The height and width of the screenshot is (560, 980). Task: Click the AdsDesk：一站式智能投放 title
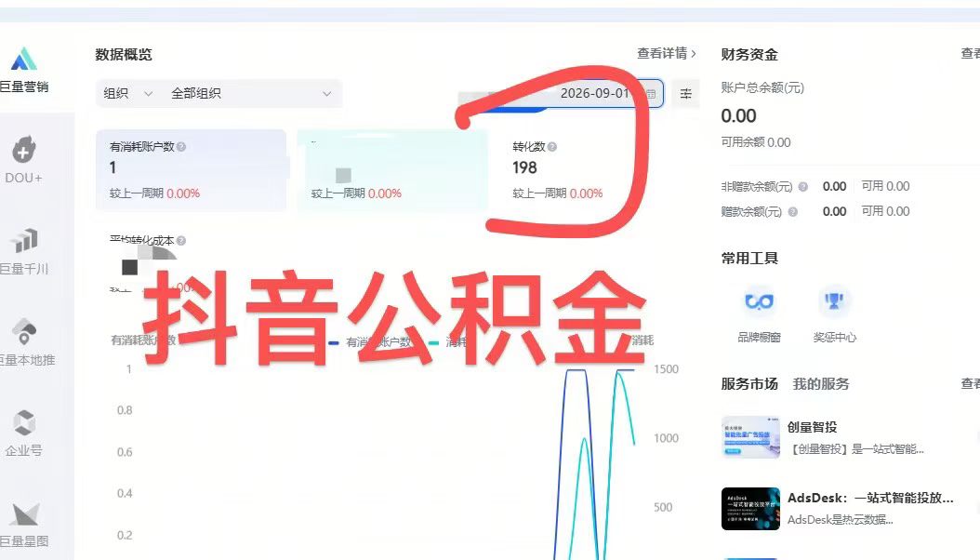pos(870,498)
